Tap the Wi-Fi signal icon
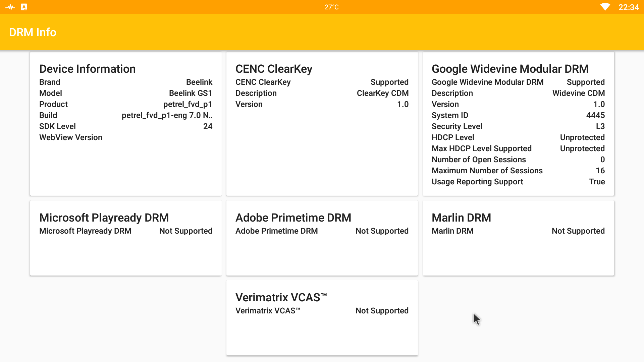Screen dimensions: 644x362 [605, 7]
